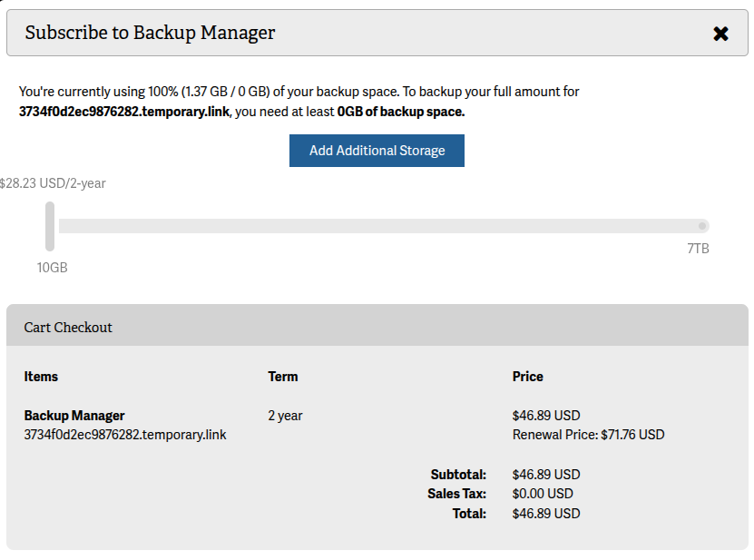Click the Renewal Price $71.76 USD text
The width and height of the screenshot is (754, 560).
588,435
